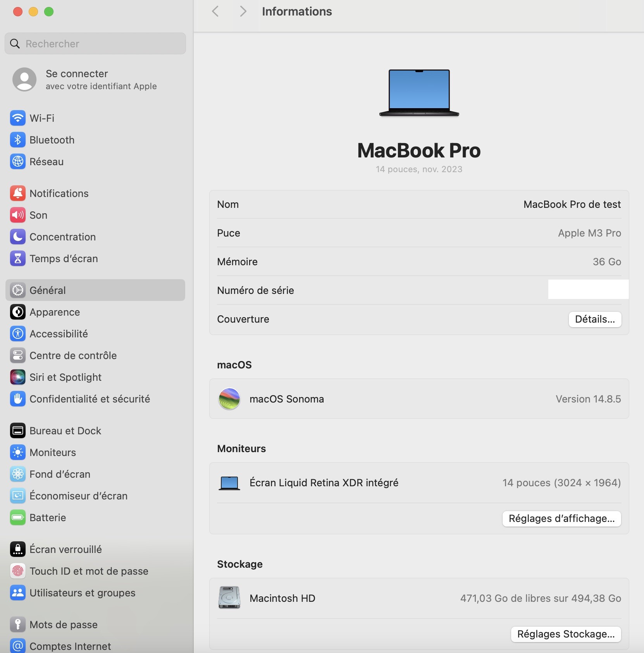Image resolution: width=644 pixels, height=653 pixels.
Task: Open Siri et Spotlight settings
Action: tap(65, 377)
